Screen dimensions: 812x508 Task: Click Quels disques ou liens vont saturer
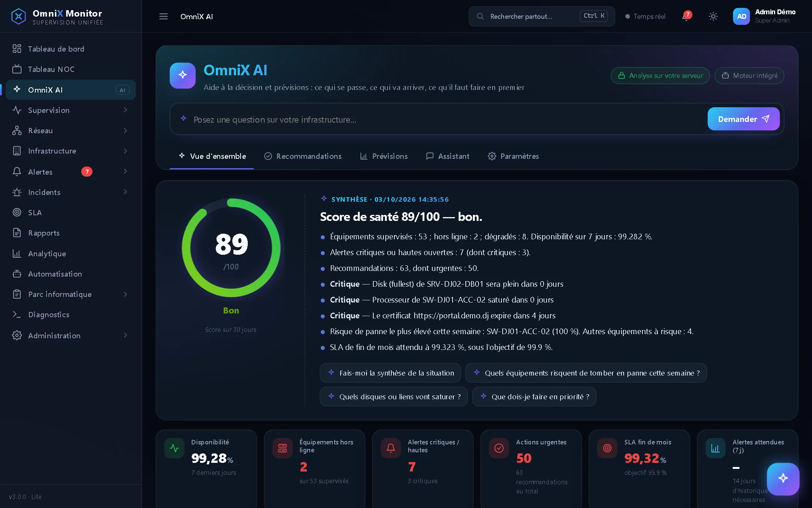point(394,397)
